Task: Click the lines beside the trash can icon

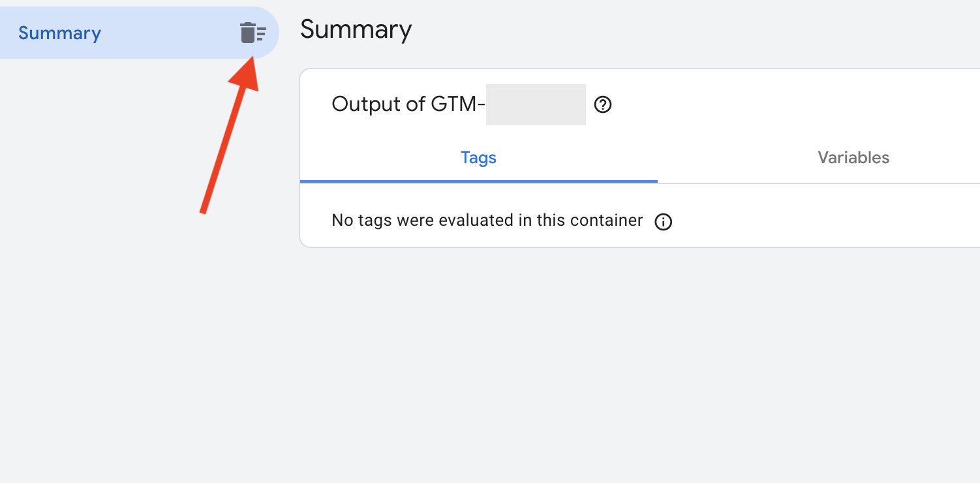Action: pyautogui.click(x=262, y=34)
